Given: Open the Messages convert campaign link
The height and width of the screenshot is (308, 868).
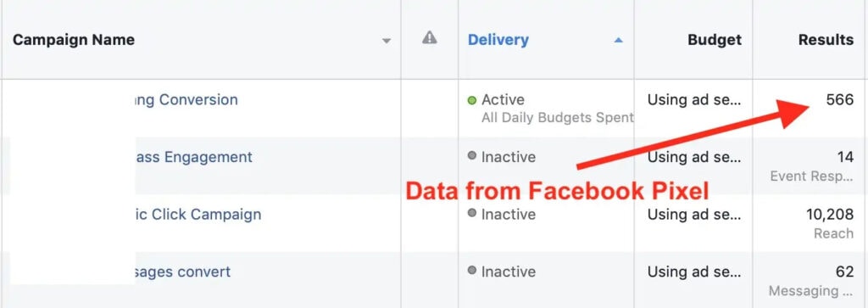Looking at the screenshot, I should [183, 272].
